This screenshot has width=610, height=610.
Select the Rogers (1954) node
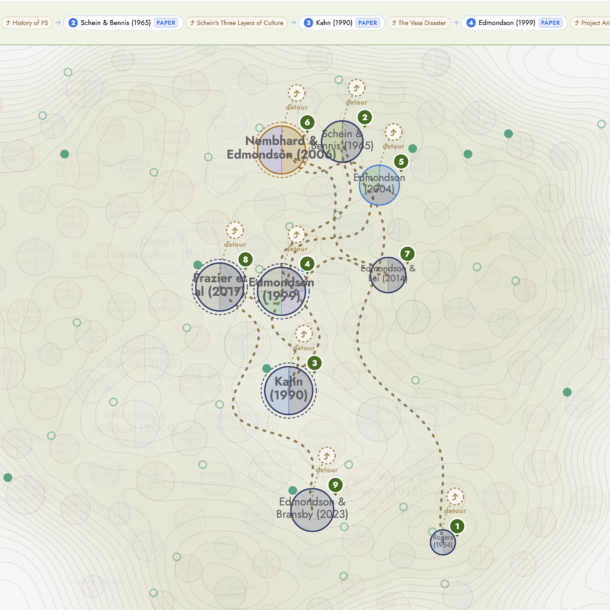(443, 542)
